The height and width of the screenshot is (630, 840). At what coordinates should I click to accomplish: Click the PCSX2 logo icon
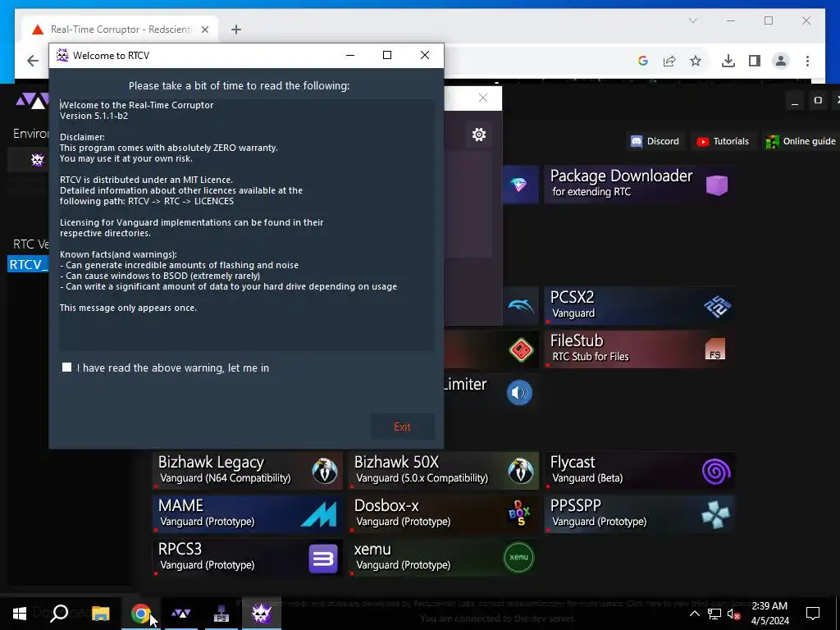coord(716,306)
